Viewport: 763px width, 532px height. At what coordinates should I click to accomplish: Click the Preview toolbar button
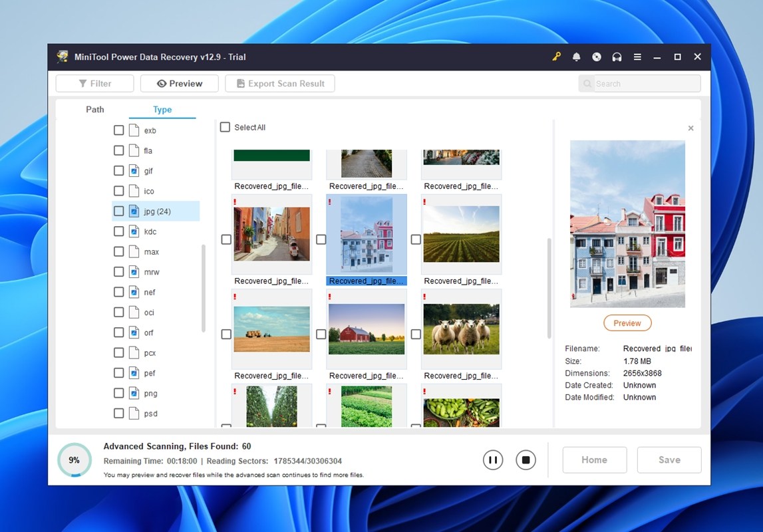180,84
